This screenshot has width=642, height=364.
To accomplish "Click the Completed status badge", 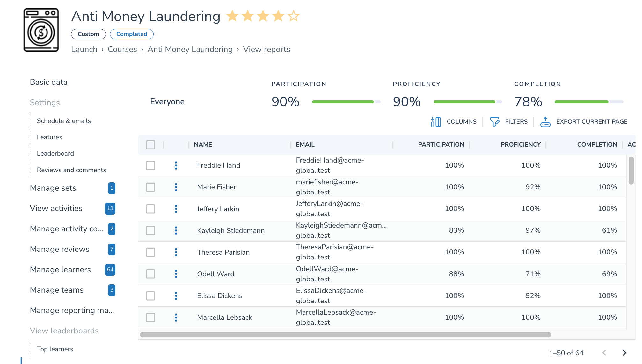I will point(132,34).
